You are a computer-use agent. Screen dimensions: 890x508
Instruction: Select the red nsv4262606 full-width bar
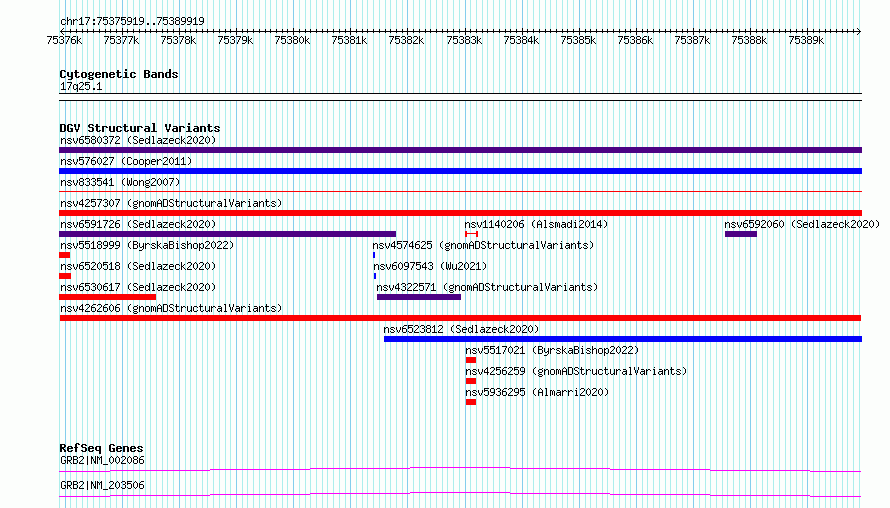click(x=460, y=318)
